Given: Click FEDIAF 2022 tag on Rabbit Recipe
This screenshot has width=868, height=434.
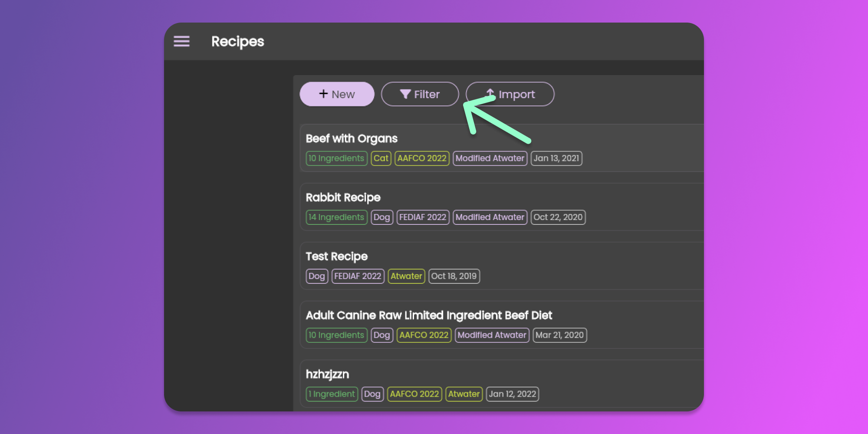Looking at the screenshot, I should click(x=422, y=217).
